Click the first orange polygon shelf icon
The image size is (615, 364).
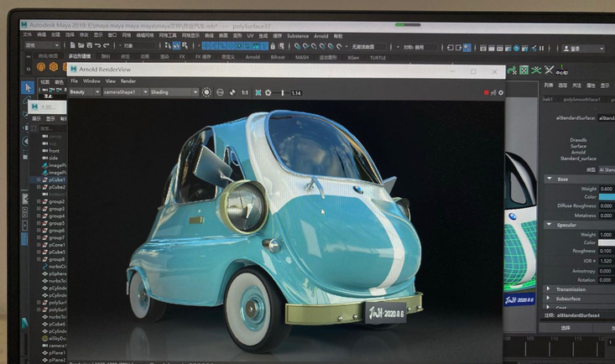pyautogui.click(x=41, y=67)
